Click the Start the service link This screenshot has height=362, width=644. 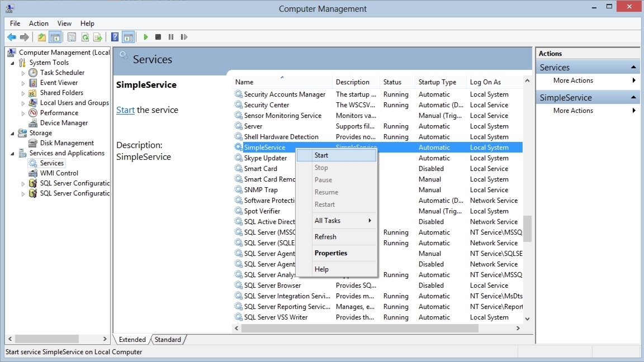pyautogui.click(x=125, y=110)
